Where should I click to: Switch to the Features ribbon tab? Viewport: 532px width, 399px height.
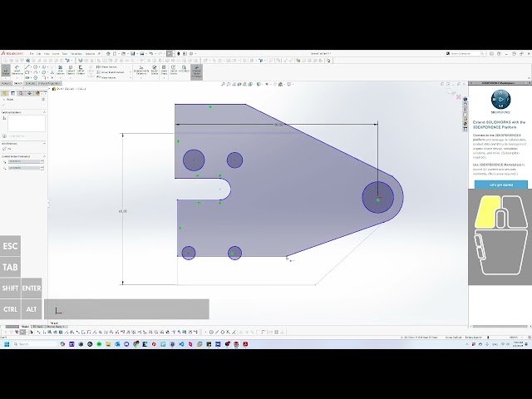(x=7, y=83)
